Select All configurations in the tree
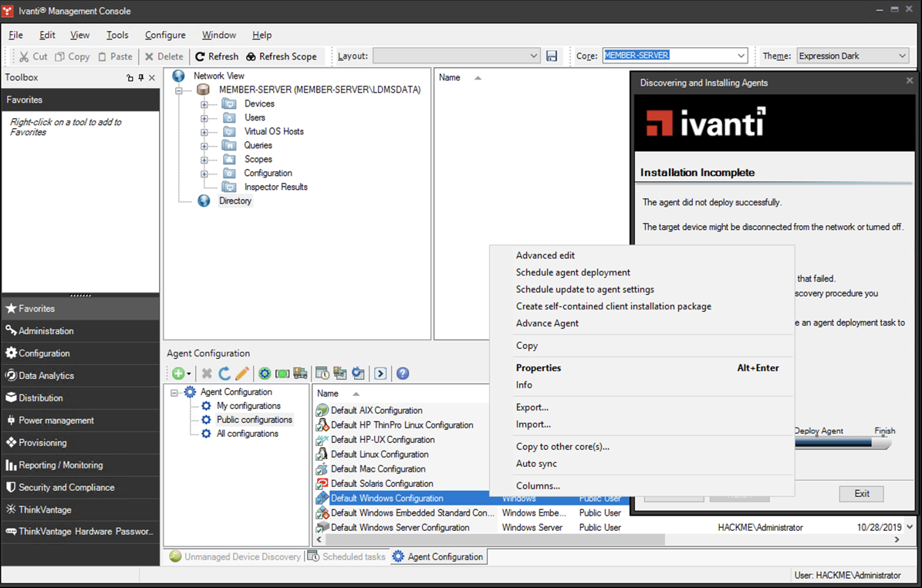 click(x=247, y=434)
